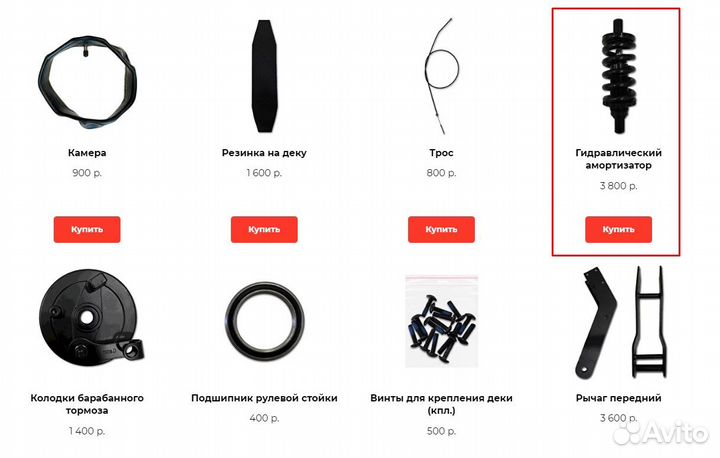Screen dimensions: 720x458
Task: Open Колодки барабанного тормоза title link
Action: click(87, 404)
